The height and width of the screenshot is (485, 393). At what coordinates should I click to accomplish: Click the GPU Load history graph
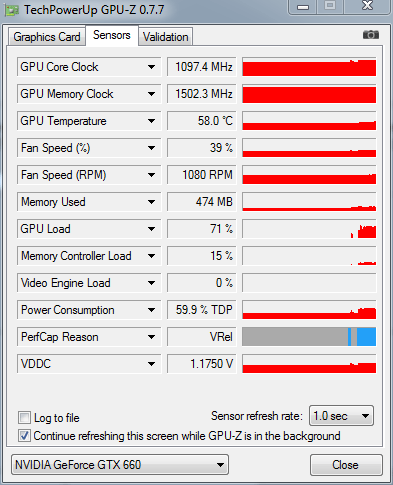pyautogui.click(x=309, y=229)
